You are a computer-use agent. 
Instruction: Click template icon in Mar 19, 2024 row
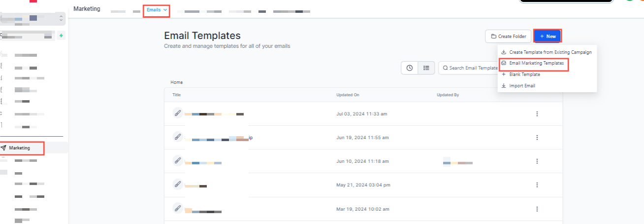pos(178,208)
